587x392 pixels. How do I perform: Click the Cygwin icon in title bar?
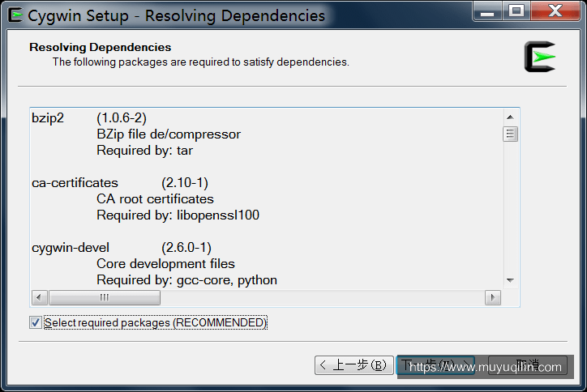(15, 15)
